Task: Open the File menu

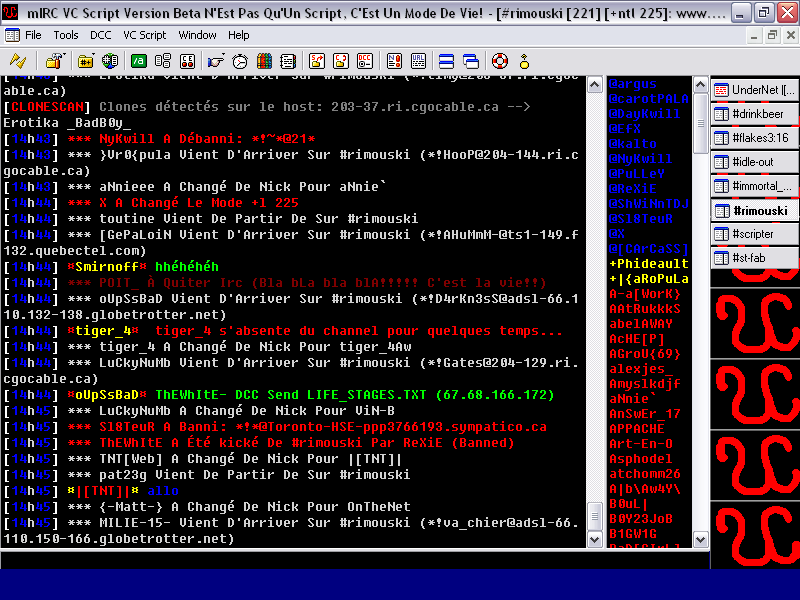Action: point(33,35)
